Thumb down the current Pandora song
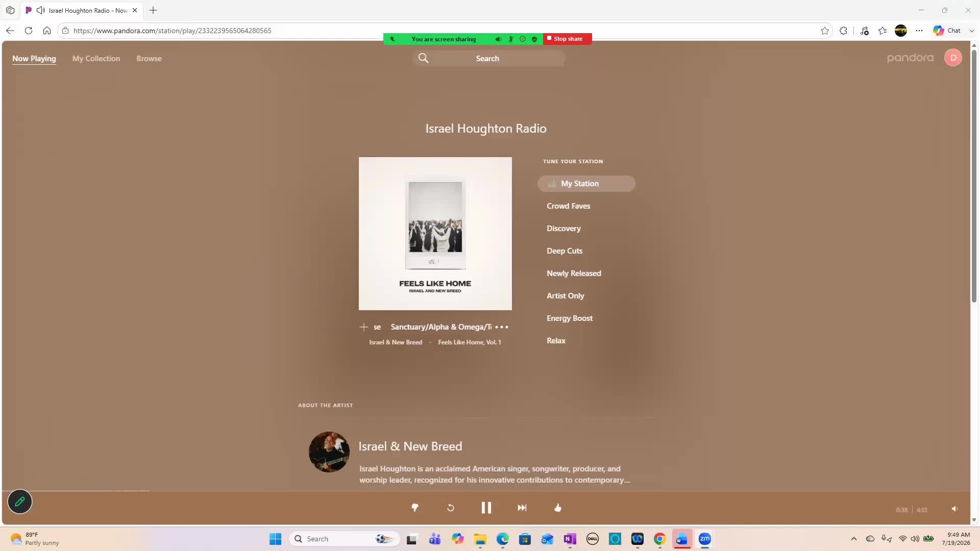980x551 pixels. click(415, 508)
